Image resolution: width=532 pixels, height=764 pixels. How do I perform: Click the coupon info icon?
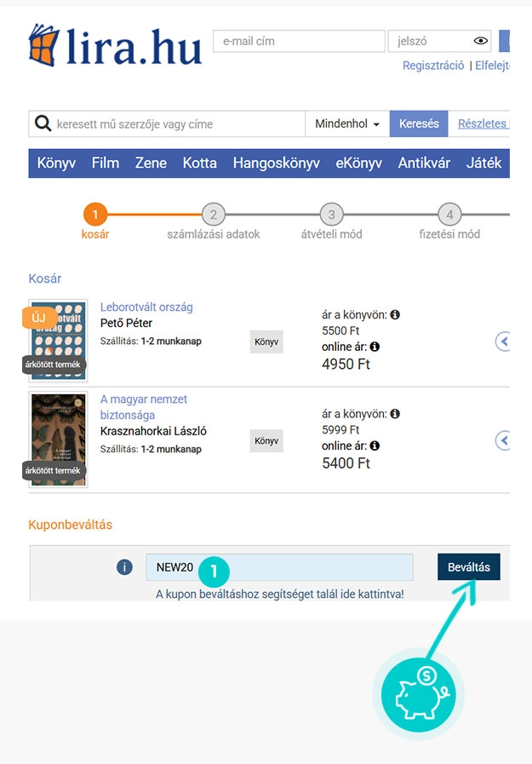click(124, 567)
